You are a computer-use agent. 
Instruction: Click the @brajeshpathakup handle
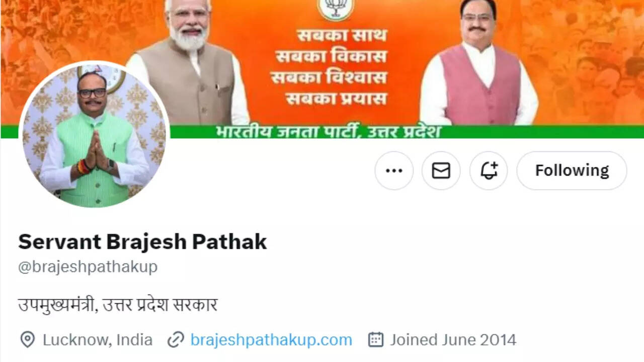[88, 266]
